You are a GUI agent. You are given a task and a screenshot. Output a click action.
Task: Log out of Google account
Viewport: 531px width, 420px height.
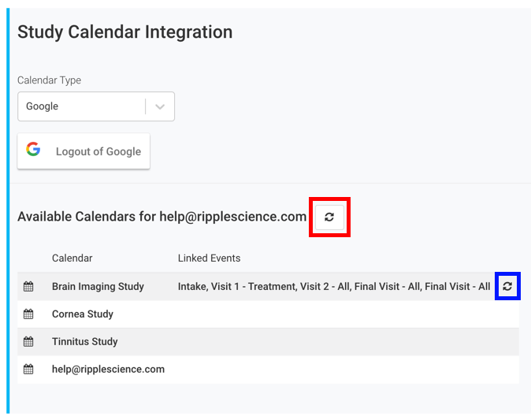(84, 151)
